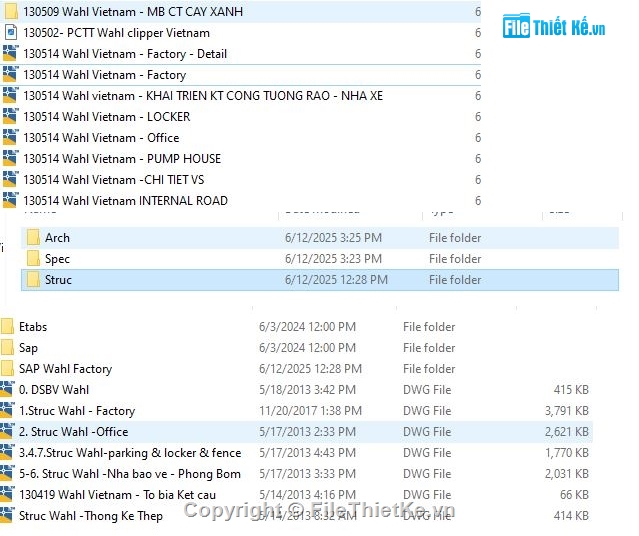Click the DWG icon beside 130509 Wahl Vietnam - MB CT CAY XANH

coord(10,12)
